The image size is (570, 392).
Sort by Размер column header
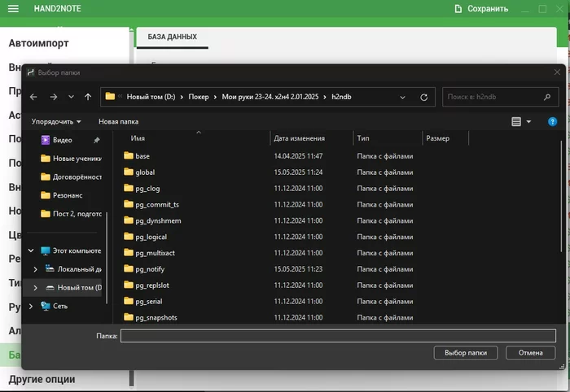pyautogui.click(x=438, y=138)
